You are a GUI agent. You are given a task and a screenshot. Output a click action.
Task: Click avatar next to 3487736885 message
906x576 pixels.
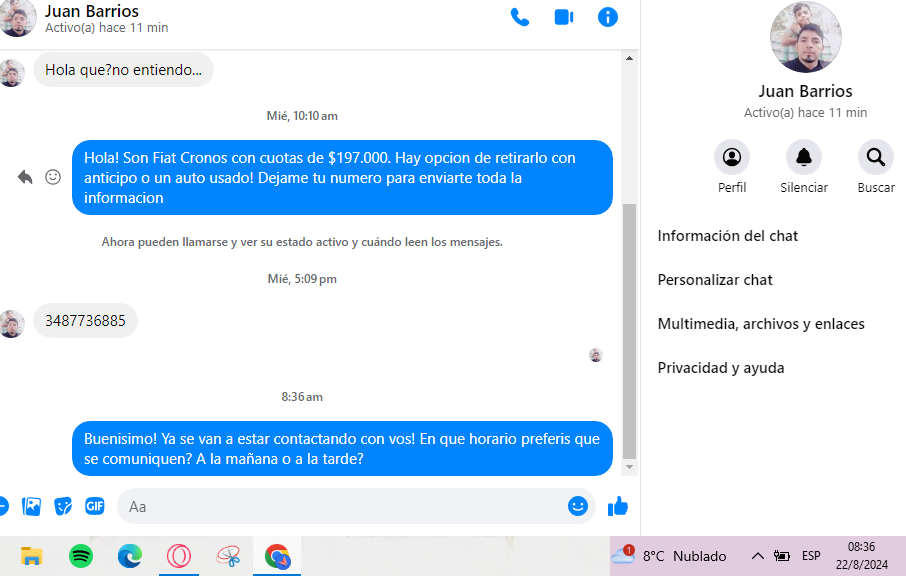point(12,324)
